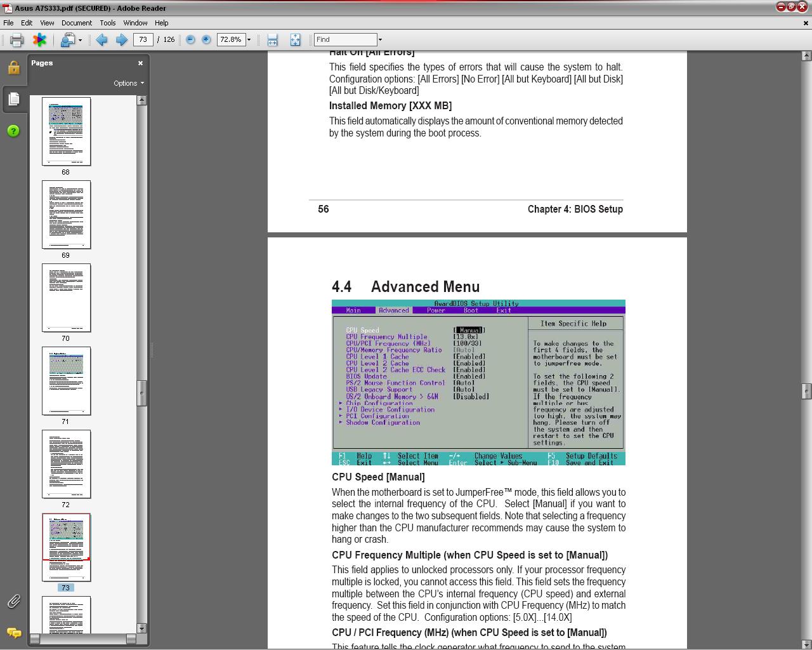This screenshot has width=812, height=650.
Task: Open the security lock panel icon
Action: 13,67
